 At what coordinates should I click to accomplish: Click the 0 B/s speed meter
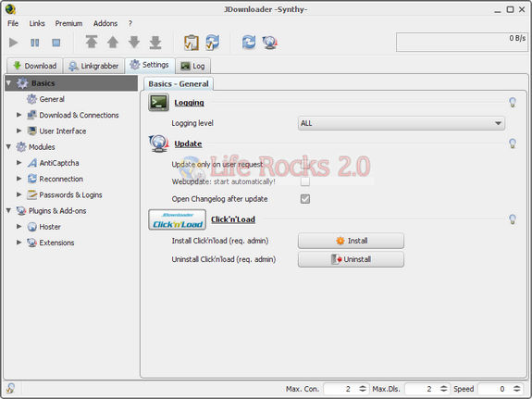pos(462,42)
